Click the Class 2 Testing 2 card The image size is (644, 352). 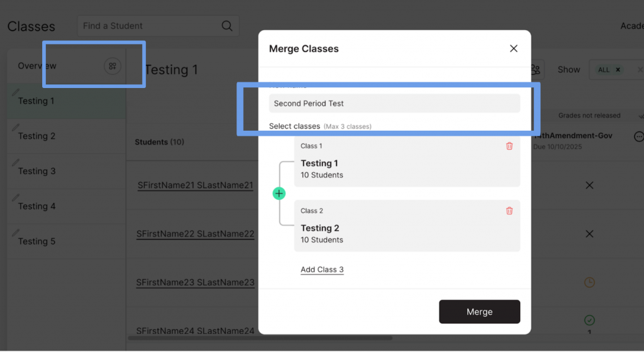(407, 226)
